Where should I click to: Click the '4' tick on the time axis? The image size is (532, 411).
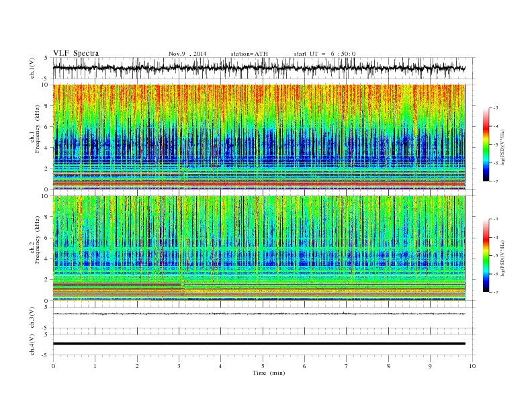click(220, 366)
